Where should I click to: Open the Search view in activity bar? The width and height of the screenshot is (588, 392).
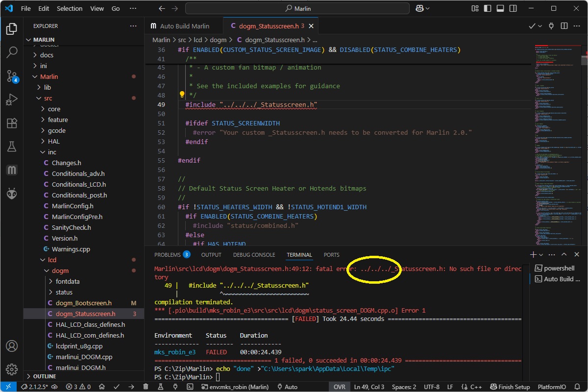pos(12,52)
